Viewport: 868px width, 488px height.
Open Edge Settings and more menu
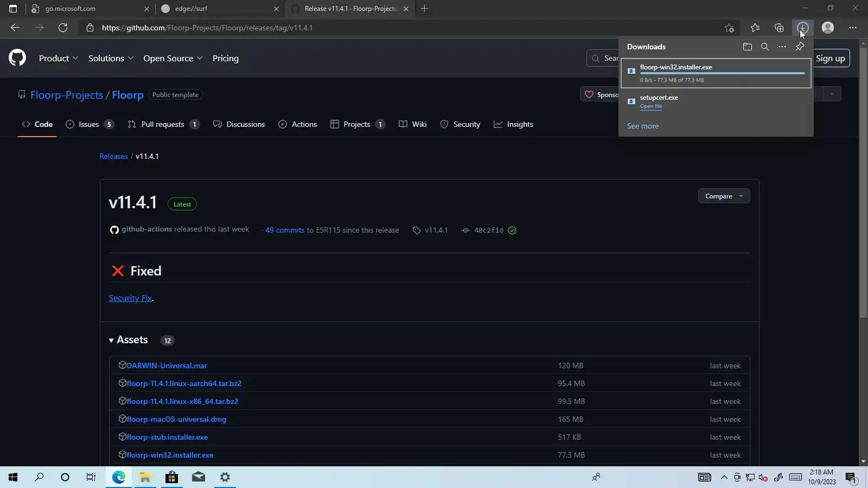853,28
